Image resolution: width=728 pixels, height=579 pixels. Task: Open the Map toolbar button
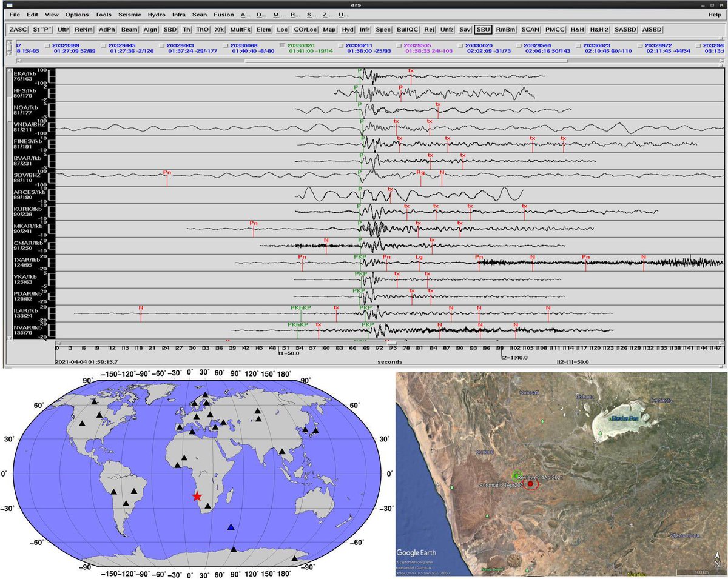click(329, 29)
